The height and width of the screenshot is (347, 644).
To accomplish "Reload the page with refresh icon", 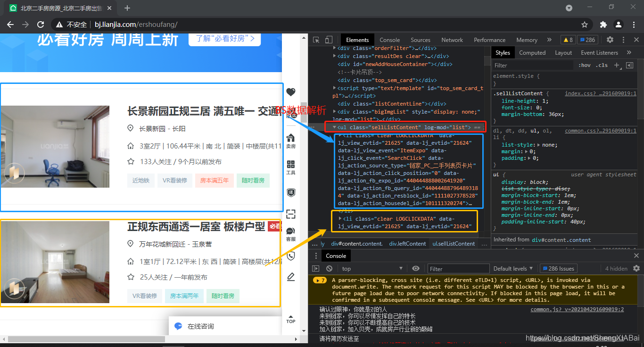I will pyautogui.click(x=41, y=25).
